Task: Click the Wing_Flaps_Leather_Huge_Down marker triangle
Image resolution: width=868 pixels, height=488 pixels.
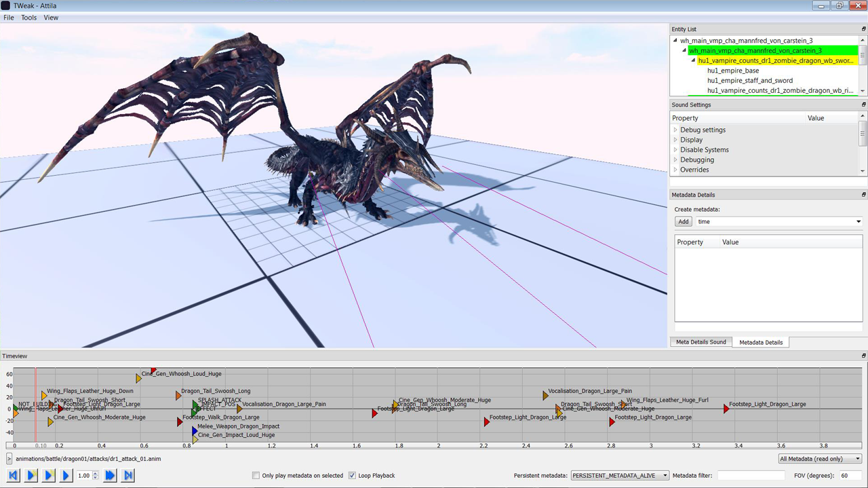Action: 44,395
